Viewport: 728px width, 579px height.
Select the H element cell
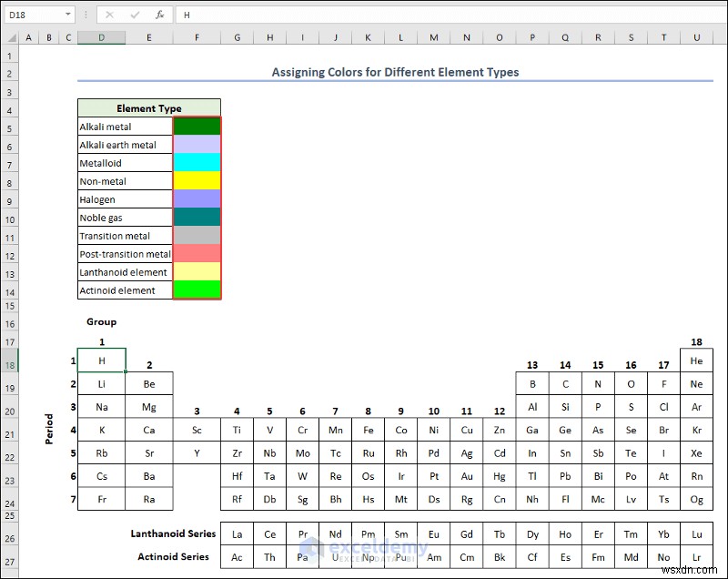[102, 361]
